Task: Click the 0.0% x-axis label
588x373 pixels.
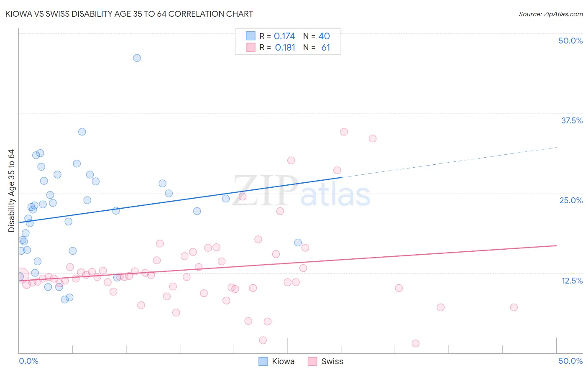Action: click(x=28, y=361)
